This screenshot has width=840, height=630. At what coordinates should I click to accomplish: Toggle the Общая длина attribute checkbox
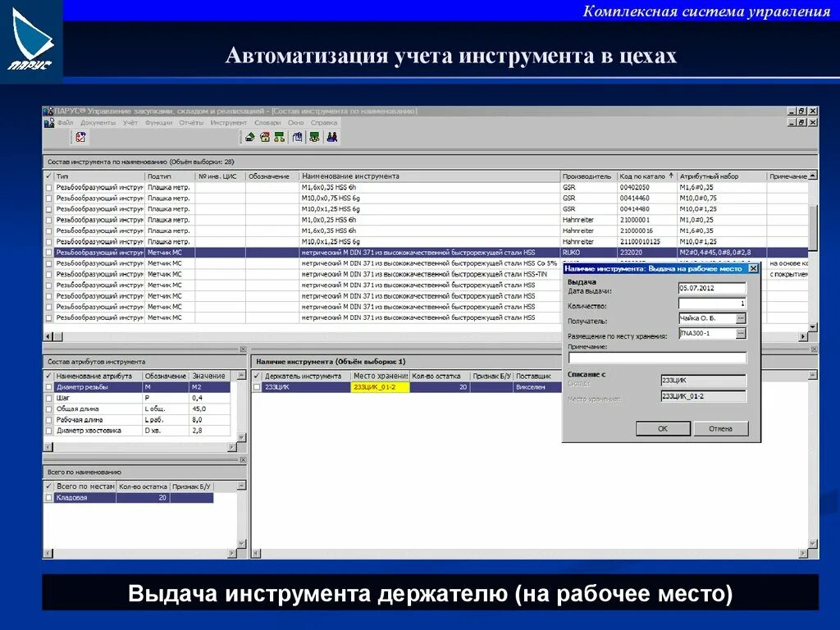(48, 409)
